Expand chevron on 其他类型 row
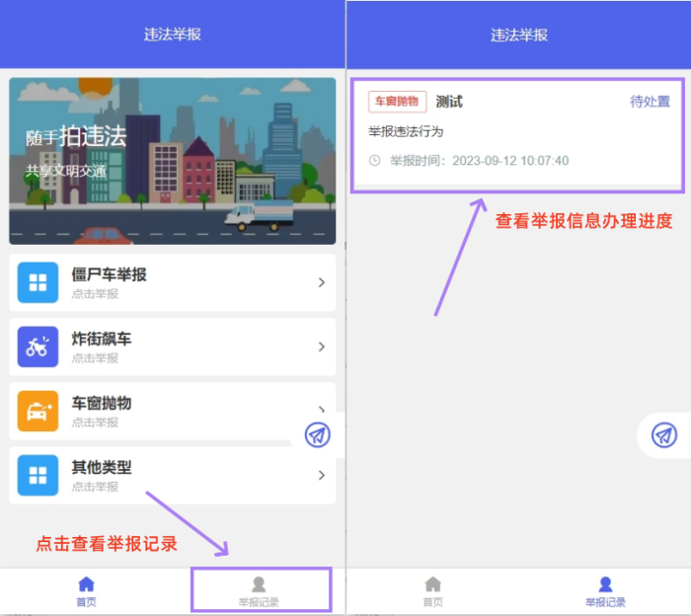Screen dimensions: 691x616 coord(322,476)
